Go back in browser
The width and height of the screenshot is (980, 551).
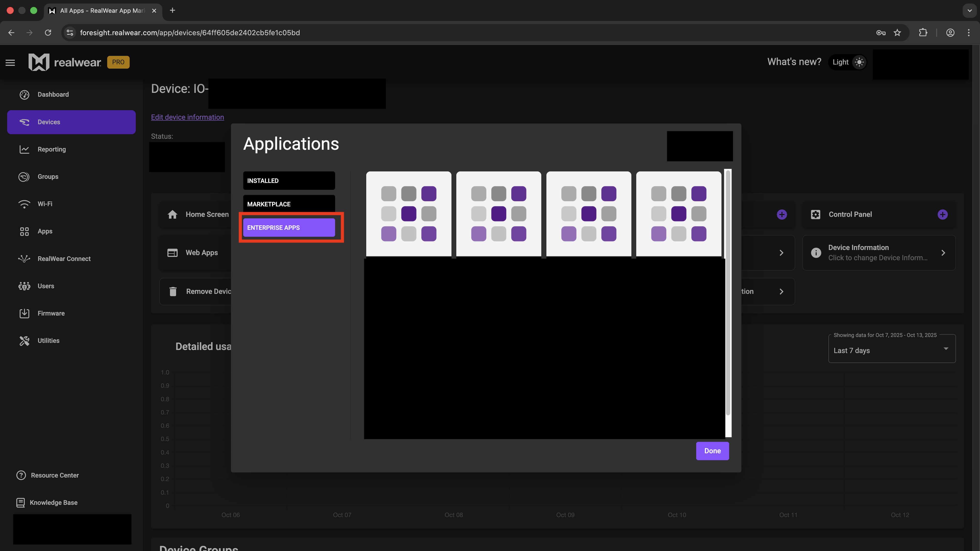(x=11, y=33)
